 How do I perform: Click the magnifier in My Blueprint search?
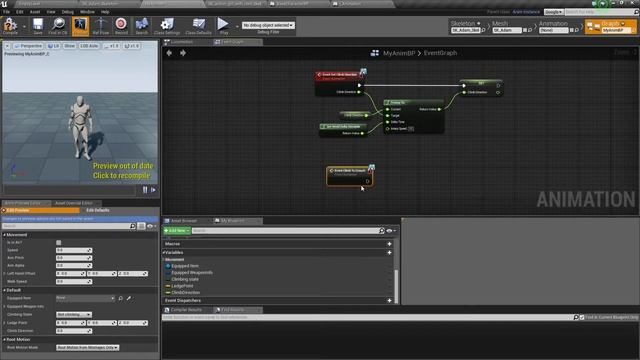pyautogui.click(x=382, y=231)
